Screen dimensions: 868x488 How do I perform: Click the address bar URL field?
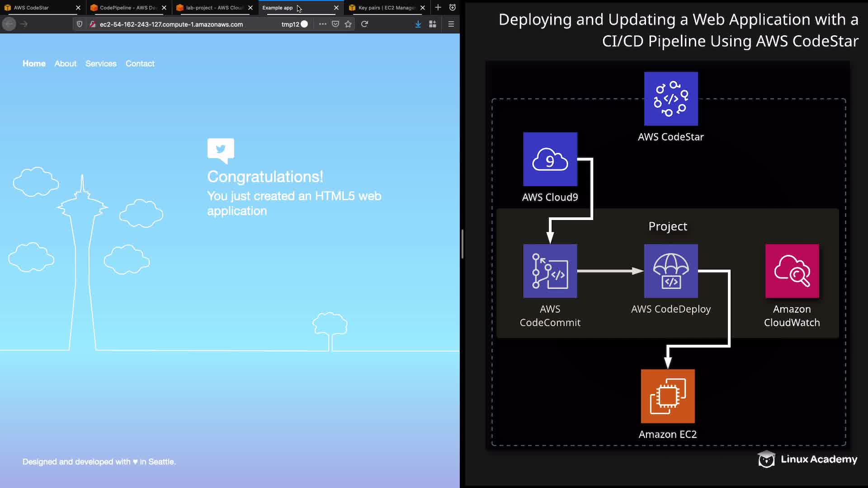tap(181, 24)
